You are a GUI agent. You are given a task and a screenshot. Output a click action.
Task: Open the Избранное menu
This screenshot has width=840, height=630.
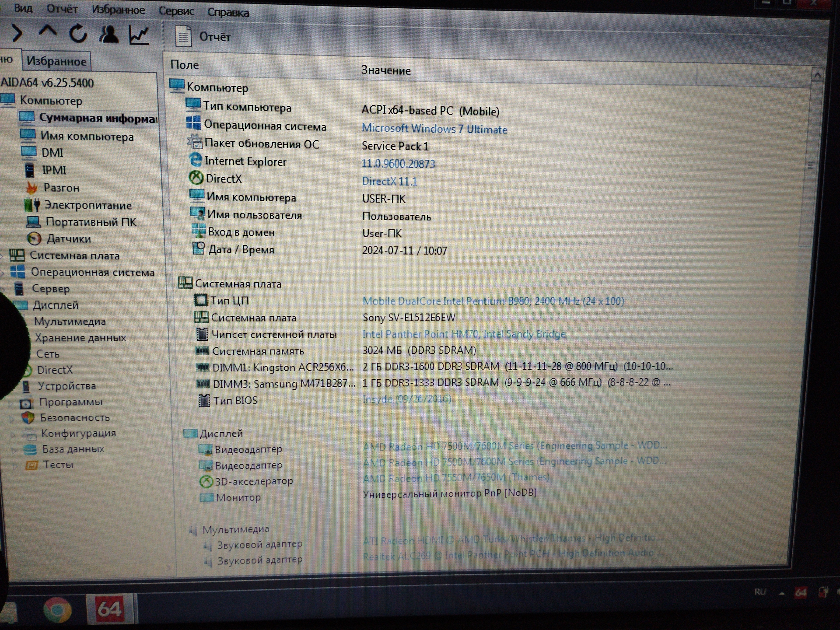click(x=118, y=10)
